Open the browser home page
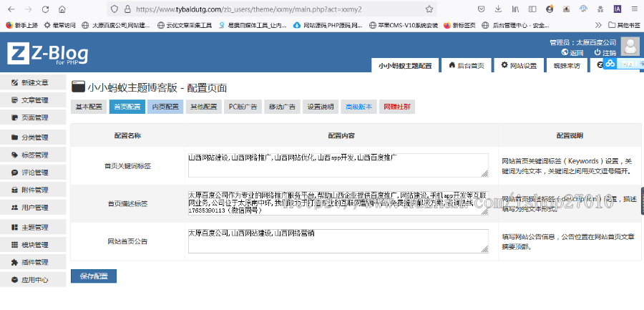644x310 pixels. click(x=62, y=9)
